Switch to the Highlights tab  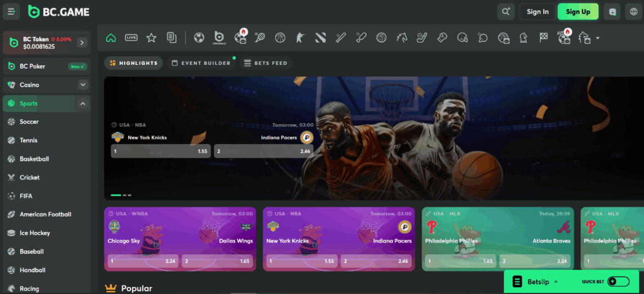(x=134, y=63)
